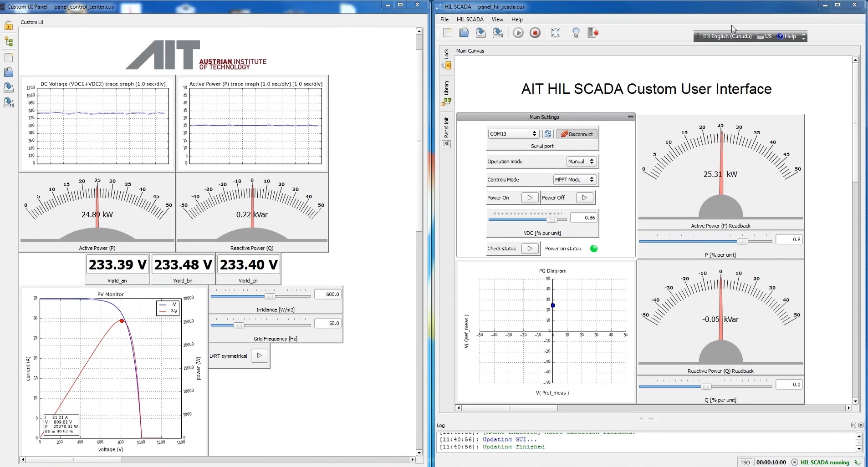Image resolution: width=868 pixels, height=467 pixels.
Task: Click the Q per unit field showing 0.0
Action: click(x=789, y=385)
